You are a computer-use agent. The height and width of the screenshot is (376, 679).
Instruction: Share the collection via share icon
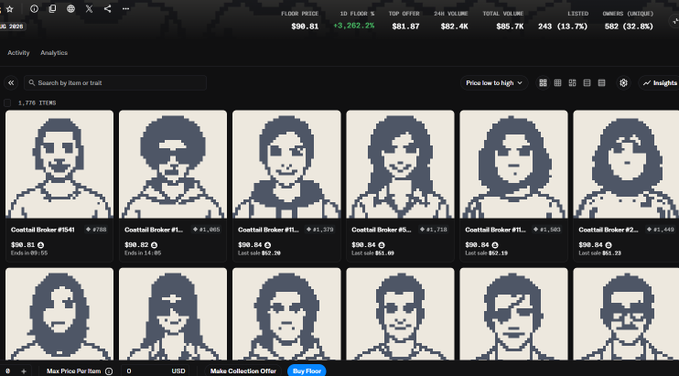107,9
